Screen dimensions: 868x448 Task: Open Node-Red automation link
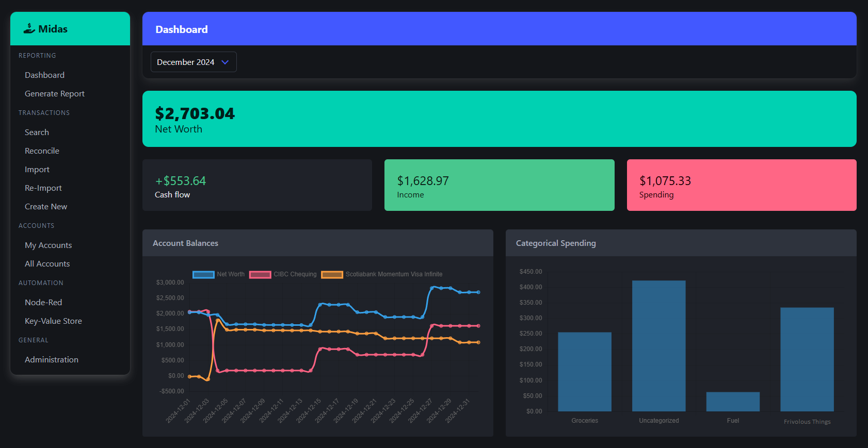(43, 303)
